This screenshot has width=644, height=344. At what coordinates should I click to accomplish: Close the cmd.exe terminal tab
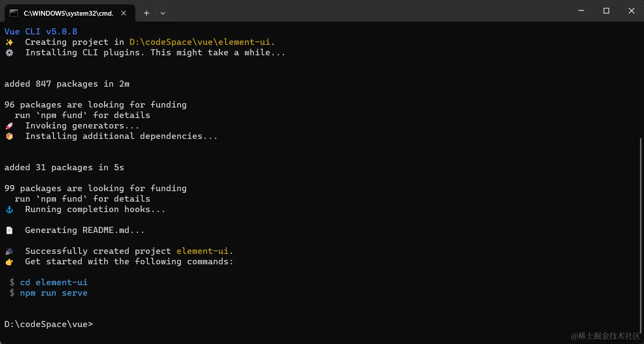(x=124, y=13)
